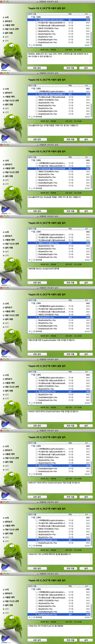Click 패키지 이름 column header, GraphicsEnabler-checked window
This screenshot has width=95, height=644.
pos(47,14)
